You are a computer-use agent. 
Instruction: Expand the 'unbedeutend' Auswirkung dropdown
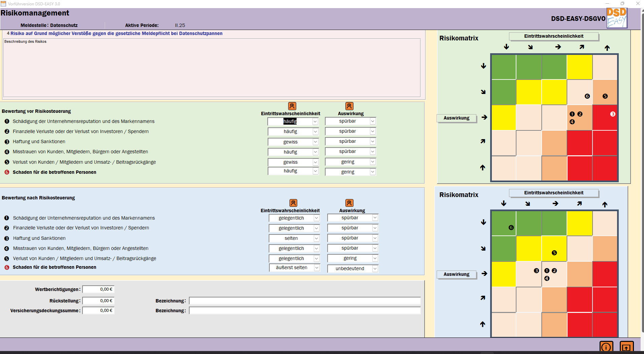pos(375,268)
